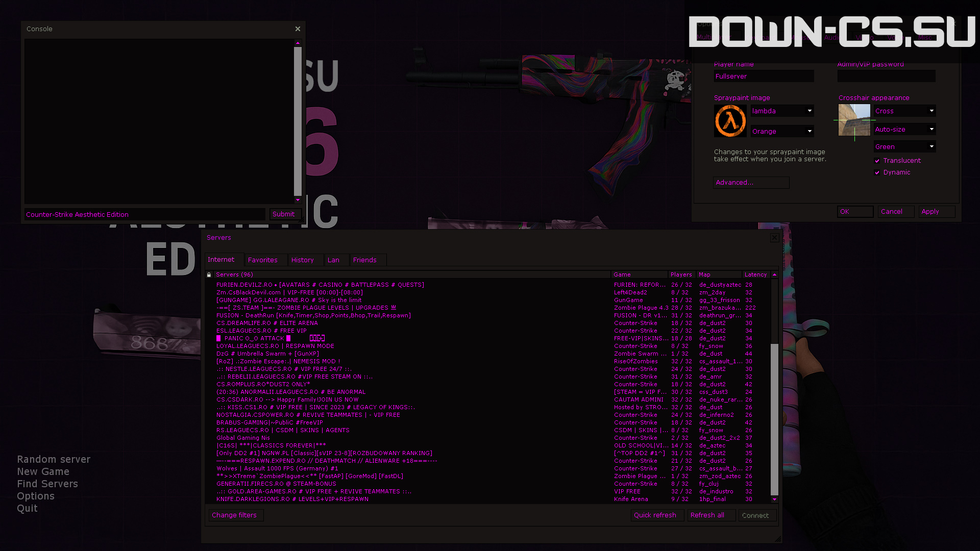This screenshot has height=551, width=980.
Task: Click Refresh all button
Action: pos(711,515)
